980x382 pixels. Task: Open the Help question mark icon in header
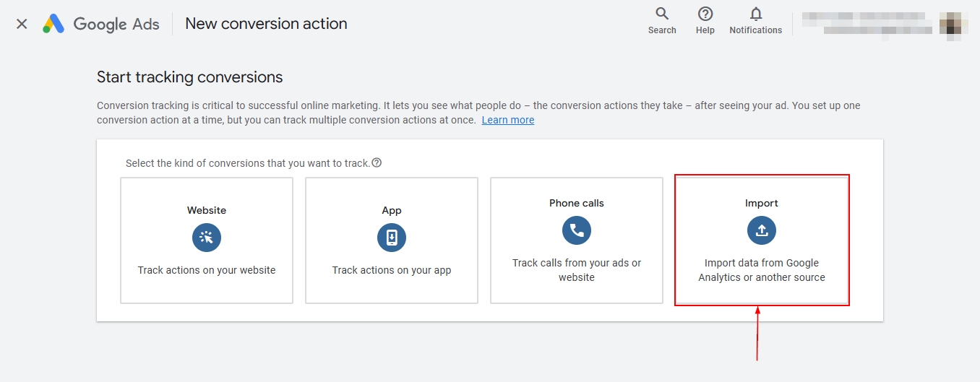705,14
